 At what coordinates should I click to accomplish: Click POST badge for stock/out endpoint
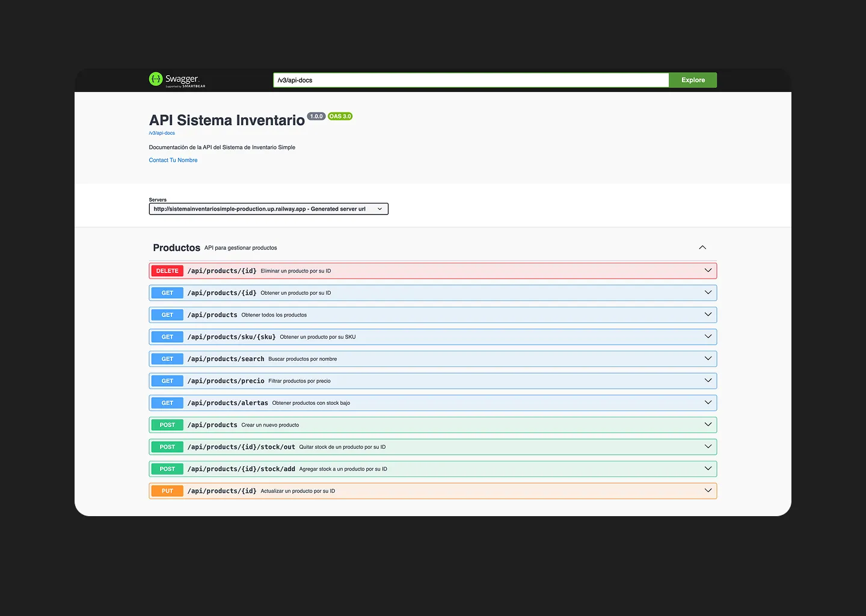(167, 447)
